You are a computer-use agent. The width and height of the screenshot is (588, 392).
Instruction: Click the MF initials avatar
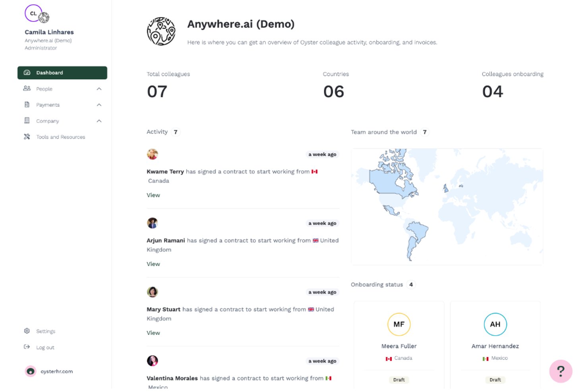[399, 324]
